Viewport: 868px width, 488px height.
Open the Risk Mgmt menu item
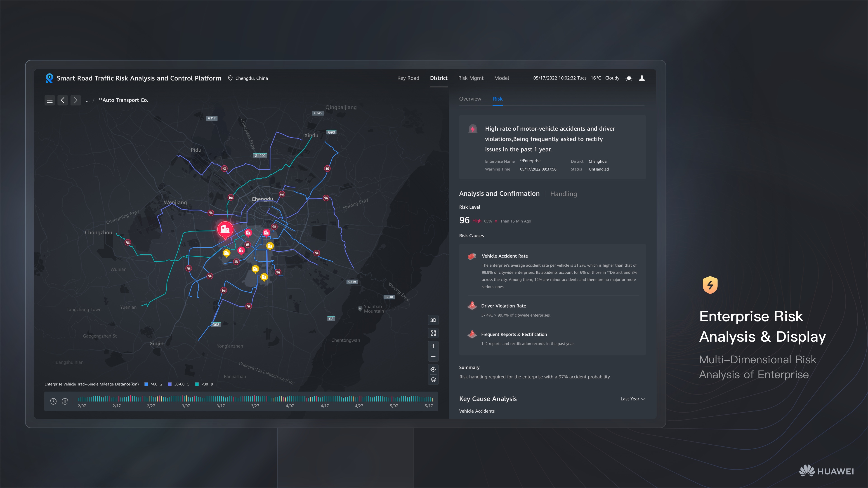point(471,78)
